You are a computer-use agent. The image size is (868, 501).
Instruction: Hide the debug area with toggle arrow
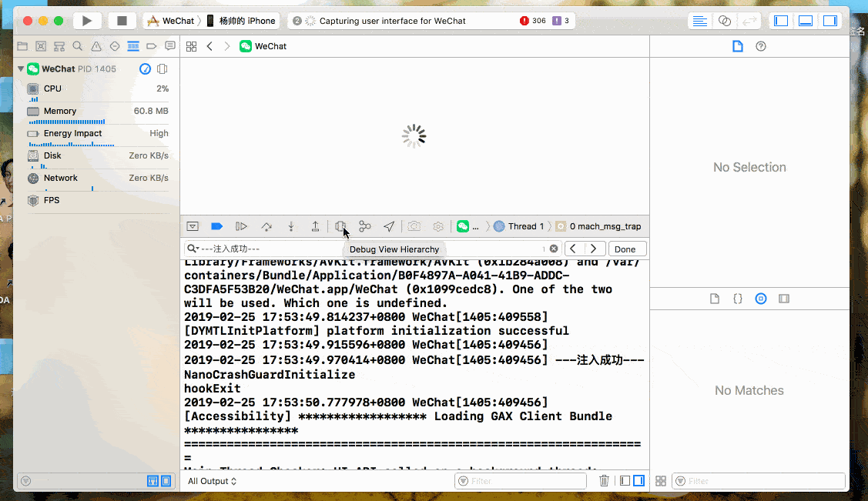(x=193, y=226)
